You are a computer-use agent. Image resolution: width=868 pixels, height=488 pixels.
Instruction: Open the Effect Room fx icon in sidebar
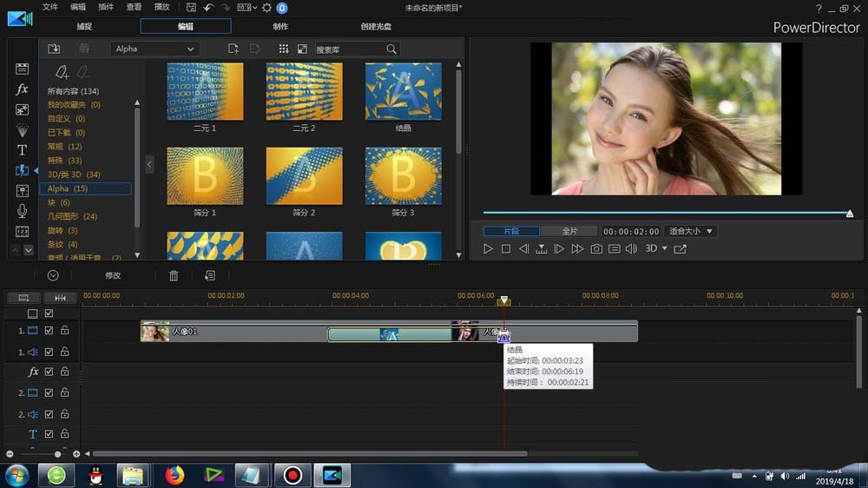point(23,89)
